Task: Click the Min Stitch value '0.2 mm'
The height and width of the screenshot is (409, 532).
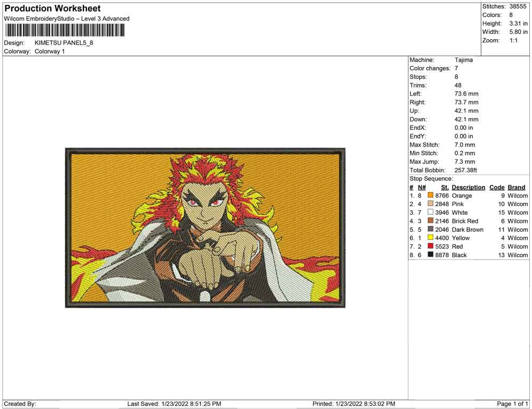Action: pyautogui.click(x=465, y=153)
